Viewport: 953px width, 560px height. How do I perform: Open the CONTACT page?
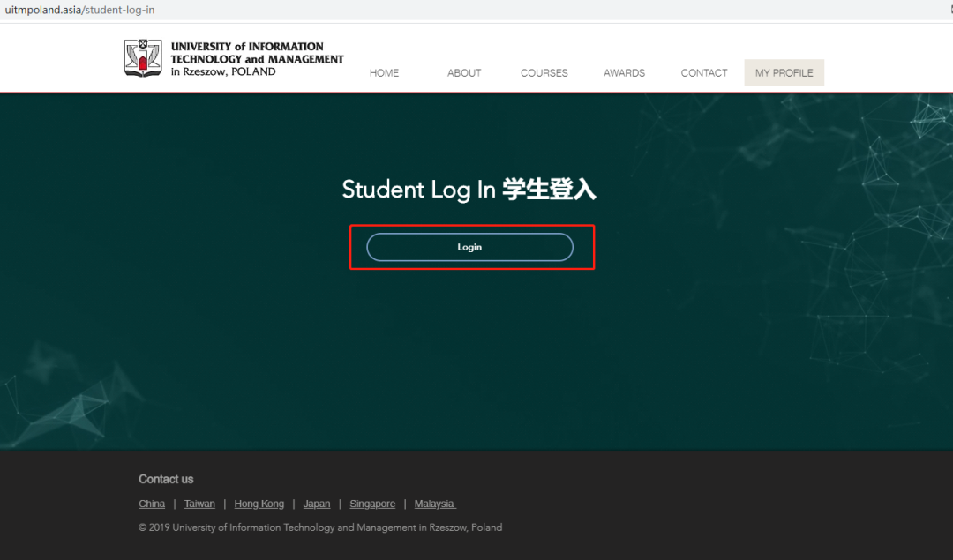tap(704, 73)
